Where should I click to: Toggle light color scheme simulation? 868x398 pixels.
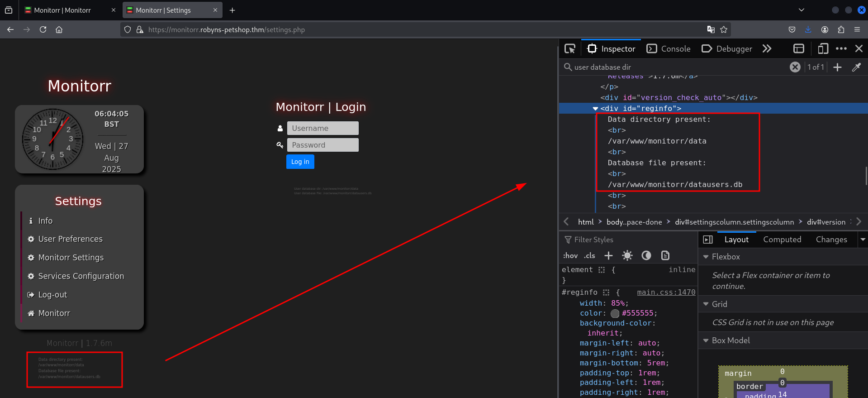[x=627, y=255]
